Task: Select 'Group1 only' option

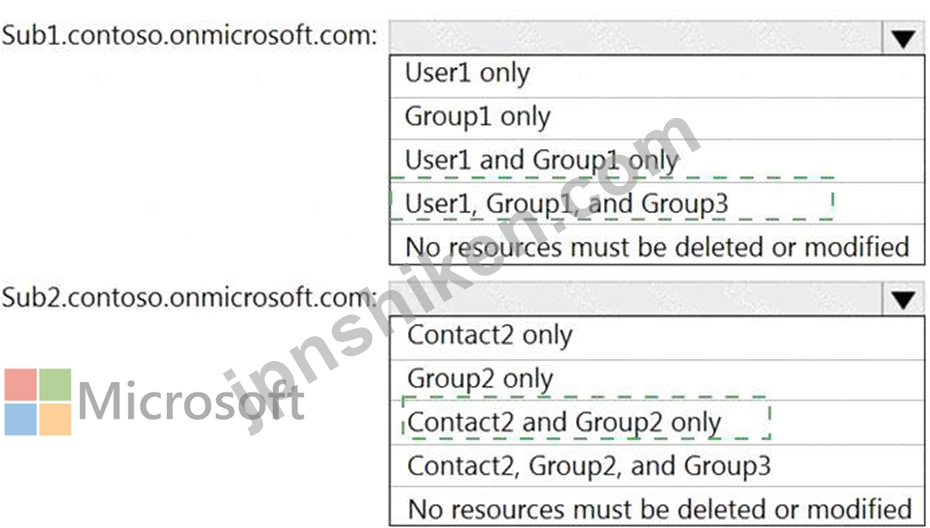Action: 657,119
